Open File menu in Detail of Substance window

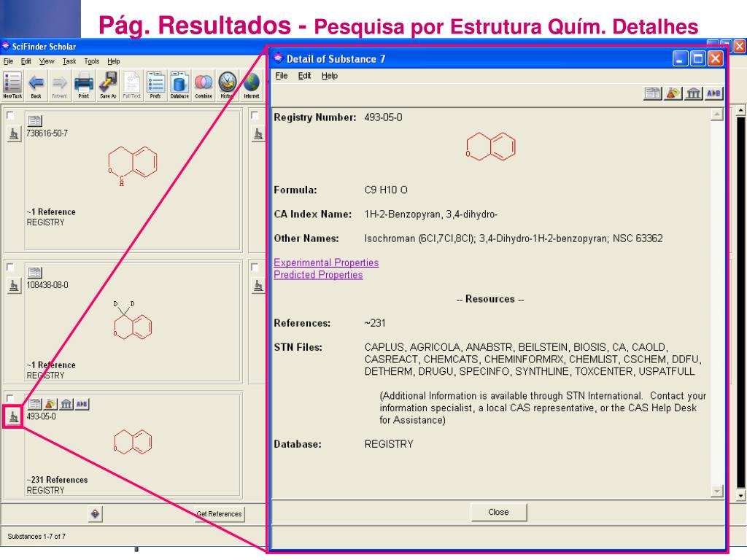(x=282, y=76)
